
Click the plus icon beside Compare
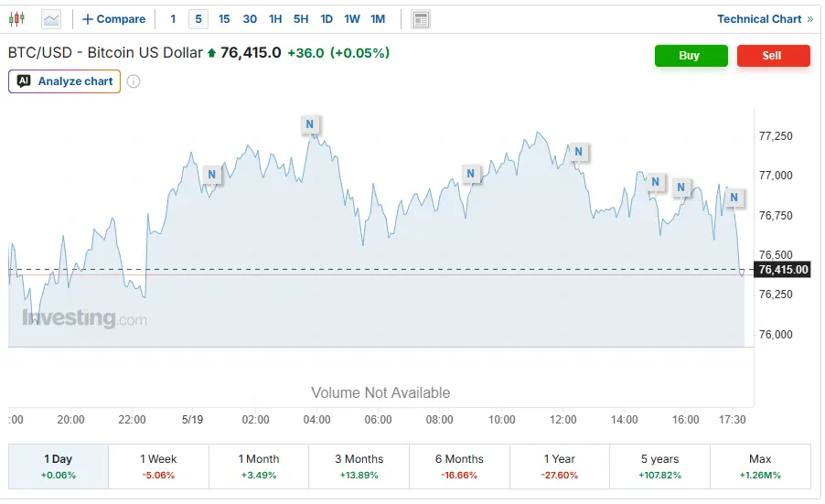click(87, 19)
